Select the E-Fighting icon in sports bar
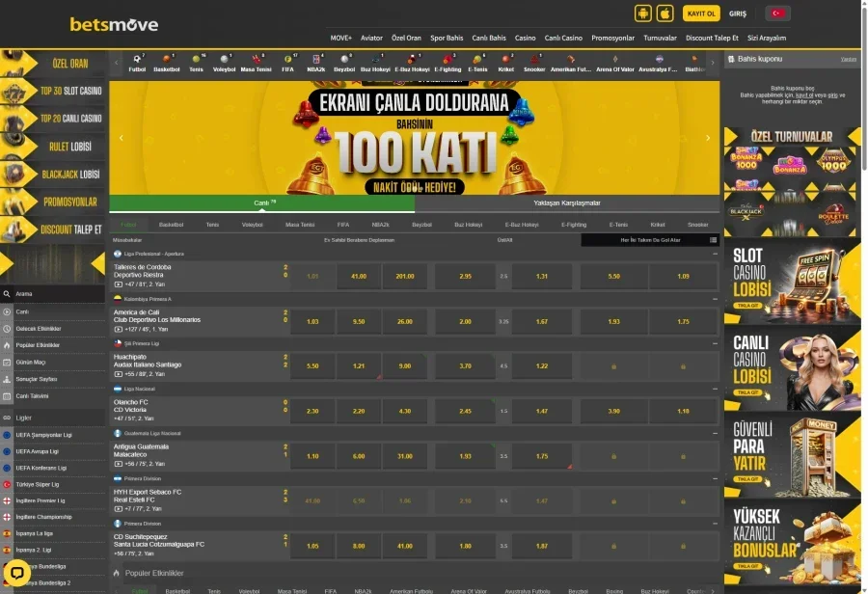The height and width of the screenshot is (594, 868). pyautogui.click(x=448, y=59)
